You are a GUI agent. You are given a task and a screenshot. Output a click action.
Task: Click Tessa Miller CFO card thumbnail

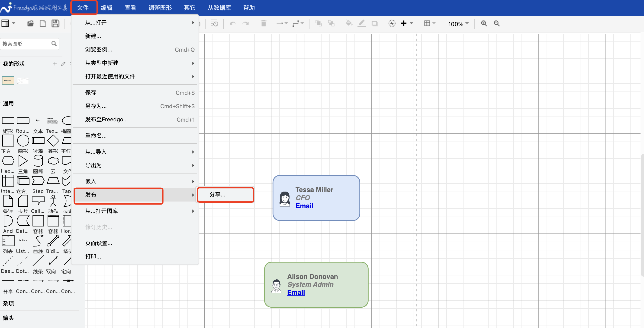pyautogui.click(x=316, y=198)
